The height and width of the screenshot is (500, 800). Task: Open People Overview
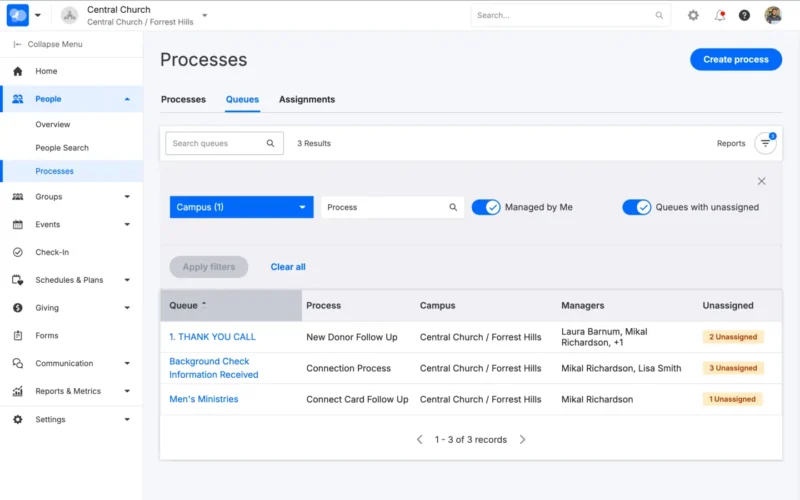click(53, 124)
